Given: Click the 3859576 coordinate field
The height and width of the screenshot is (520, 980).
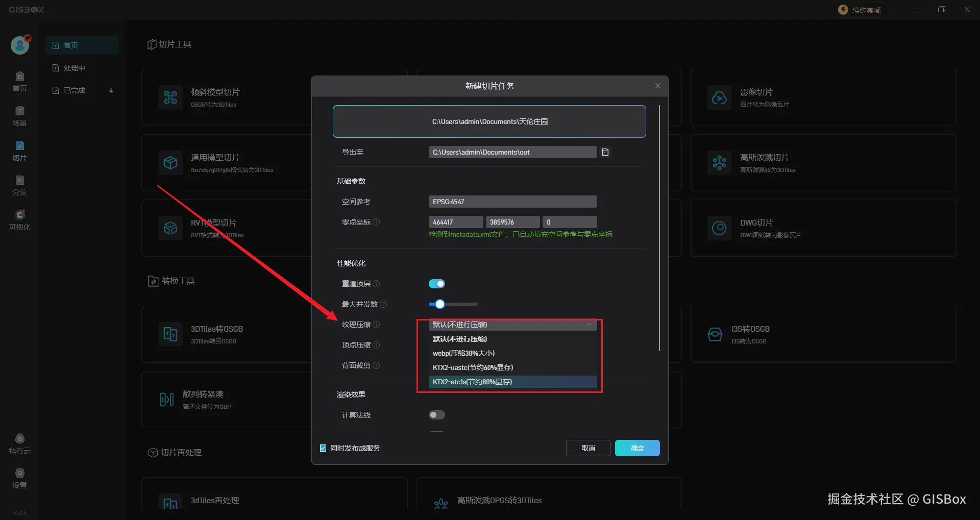Looking at the screenshot, I should [513, 222].
